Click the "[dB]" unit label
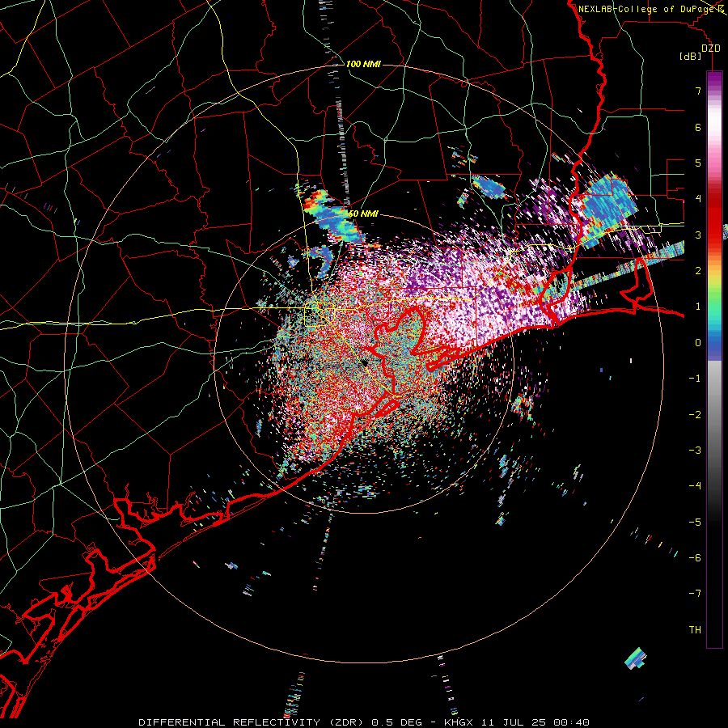This screenshot has width=728, height=728. [x=691, y=56]
